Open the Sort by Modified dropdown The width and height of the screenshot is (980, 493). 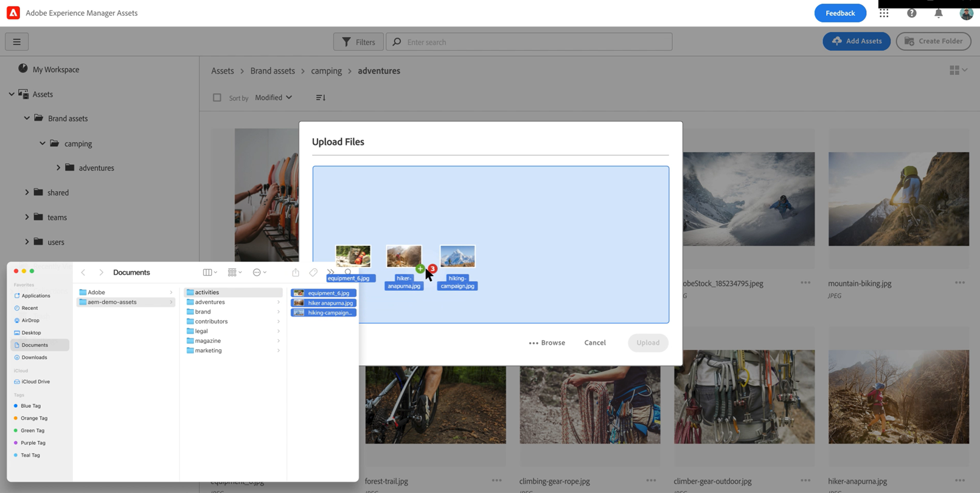click(274, 97)
